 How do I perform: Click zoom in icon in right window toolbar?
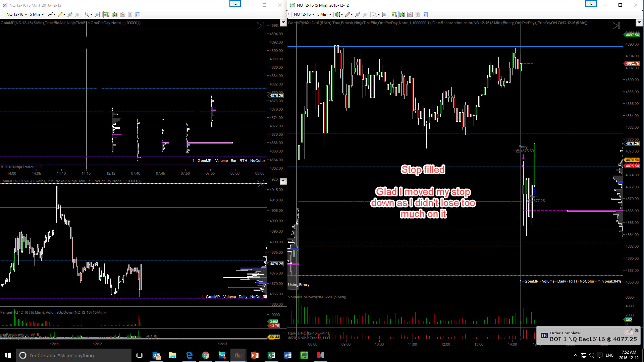[358, 14]
